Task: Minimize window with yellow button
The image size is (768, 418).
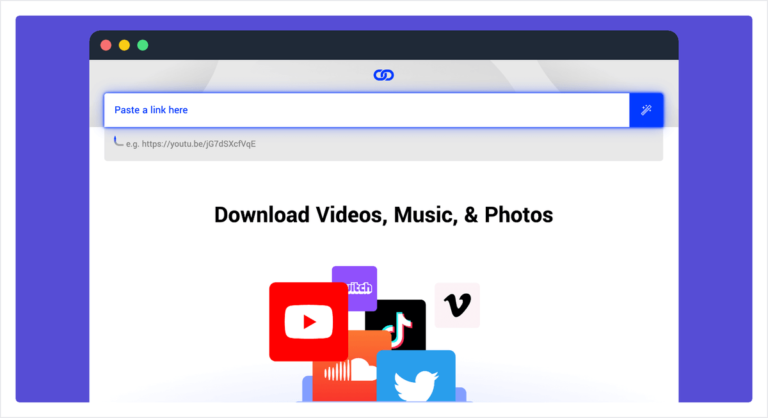Action: (124, 45)
